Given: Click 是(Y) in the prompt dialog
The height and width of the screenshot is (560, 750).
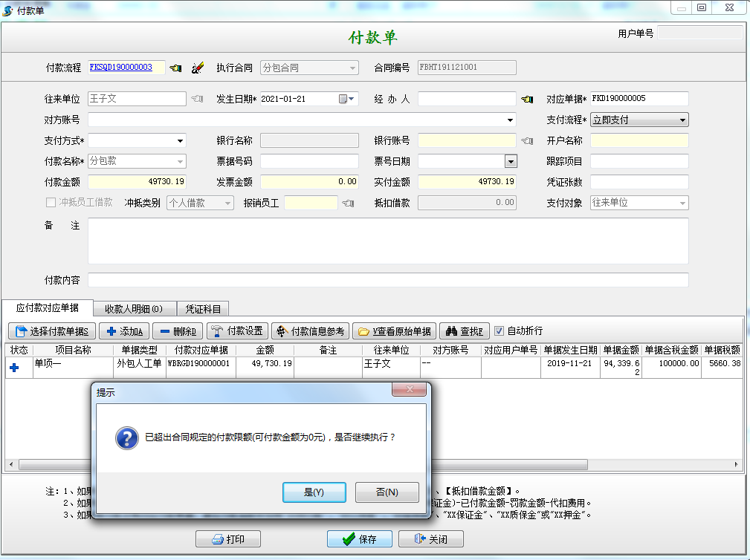Looking at the screenshot, I should coord(314,492).
